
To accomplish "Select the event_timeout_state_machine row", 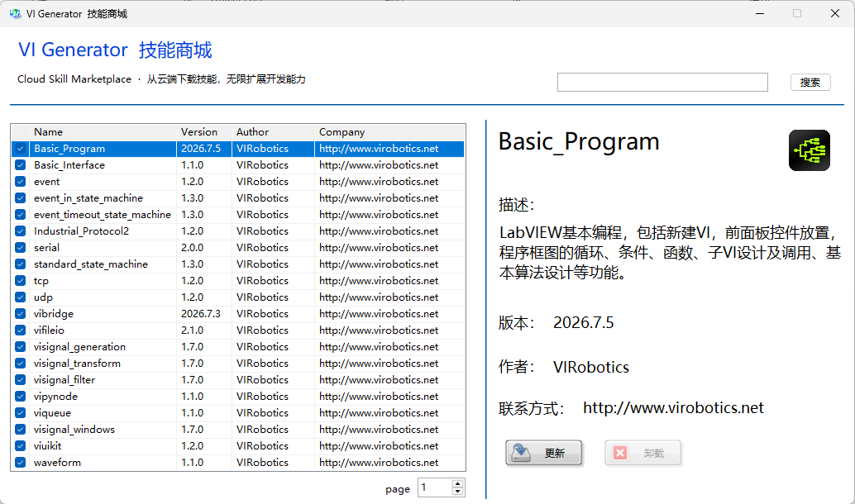I will click(238, 215).
